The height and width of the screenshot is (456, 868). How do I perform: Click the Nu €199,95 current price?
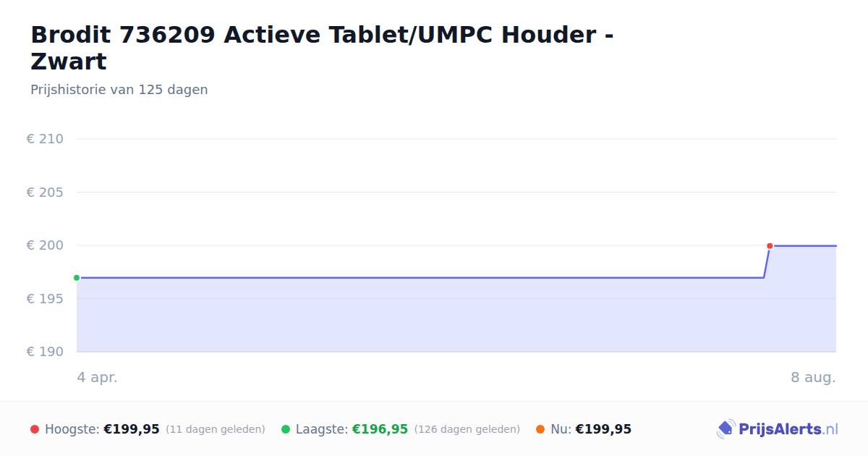603,429
